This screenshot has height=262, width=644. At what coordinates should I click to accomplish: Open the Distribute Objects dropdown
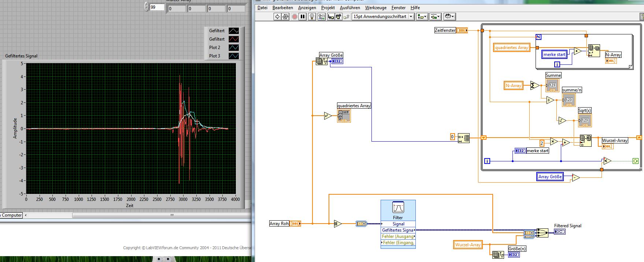pyautogui.click(x=435, y=16)
